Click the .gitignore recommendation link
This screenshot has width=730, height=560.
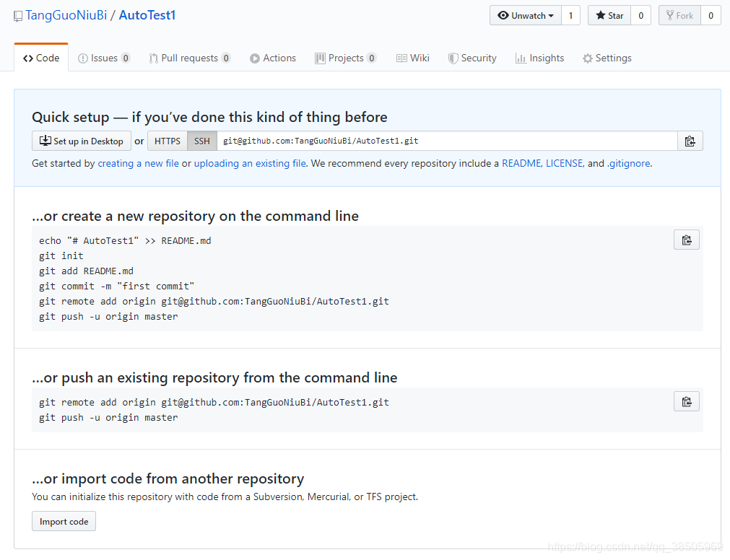(628, 163)
